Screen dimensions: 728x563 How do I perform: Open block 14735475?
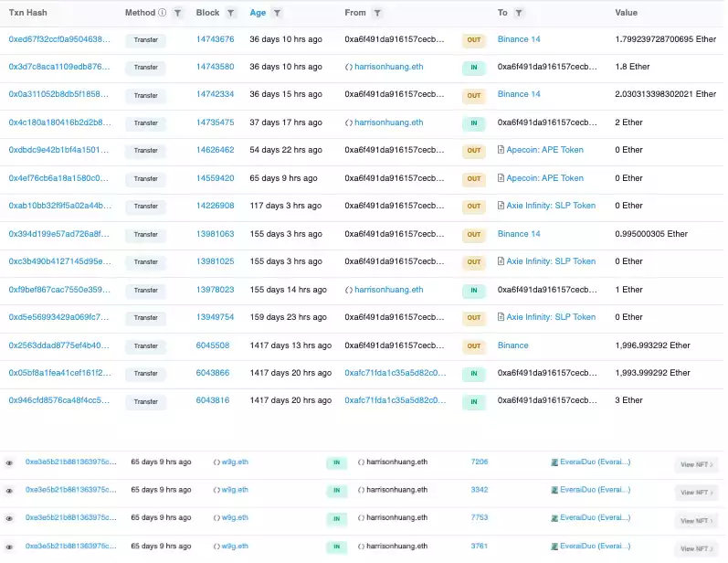215,122
